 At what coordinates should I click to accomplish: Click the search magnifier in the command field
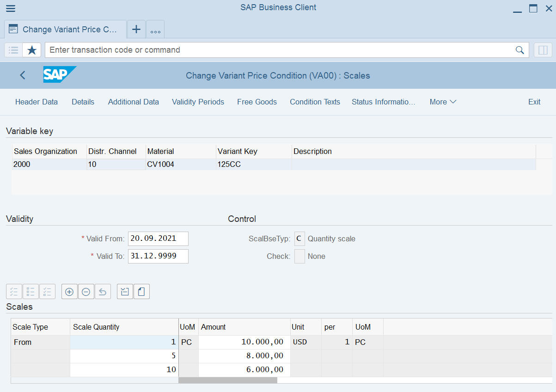point(519,50)
